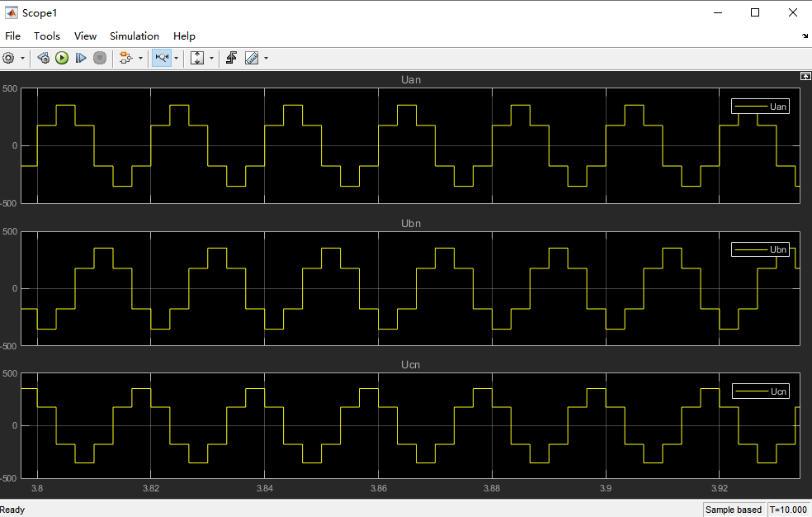Open the Simulation menu
Screen dimensions: 812x517
click(x=135, y=36)
